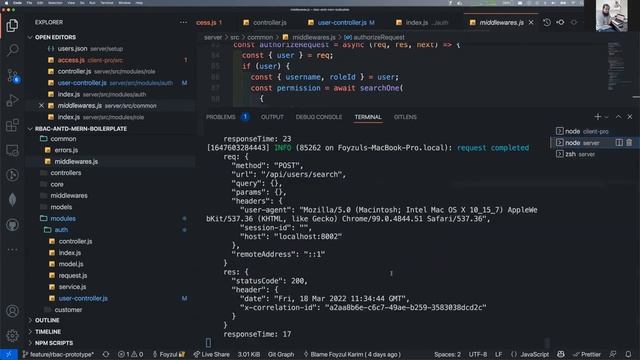Open the launch profile dropdown next to plus

(x=606, y=117)
